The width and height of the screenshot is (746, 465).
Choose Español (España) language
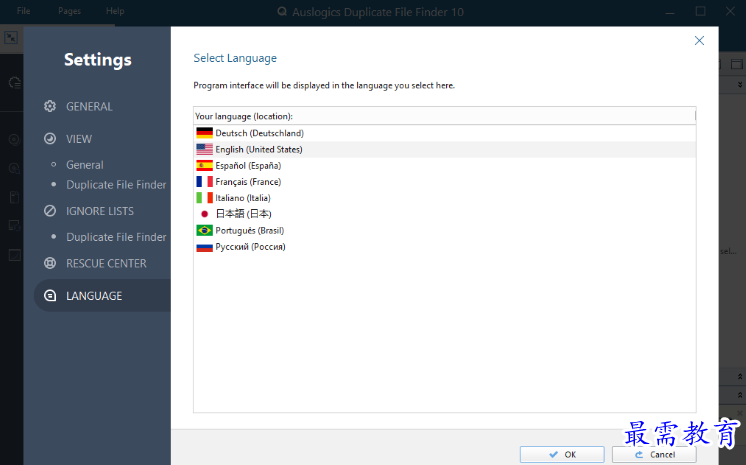tap(444, 166)
